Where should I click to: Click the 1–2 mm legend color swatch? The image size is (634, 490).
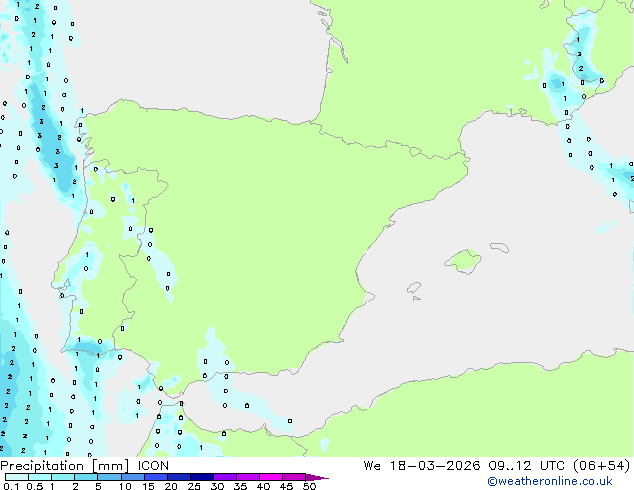(63, 477)
